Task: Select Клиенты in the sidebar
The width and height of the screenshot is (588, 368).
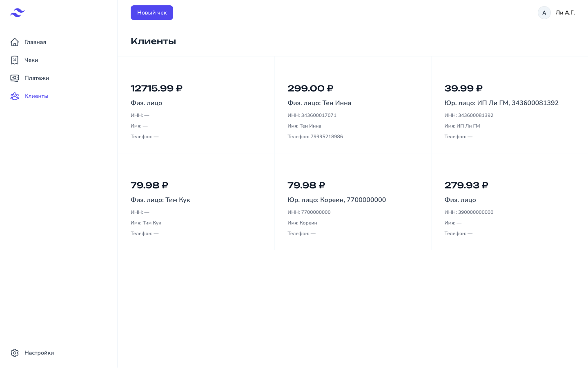Action: 36,96
